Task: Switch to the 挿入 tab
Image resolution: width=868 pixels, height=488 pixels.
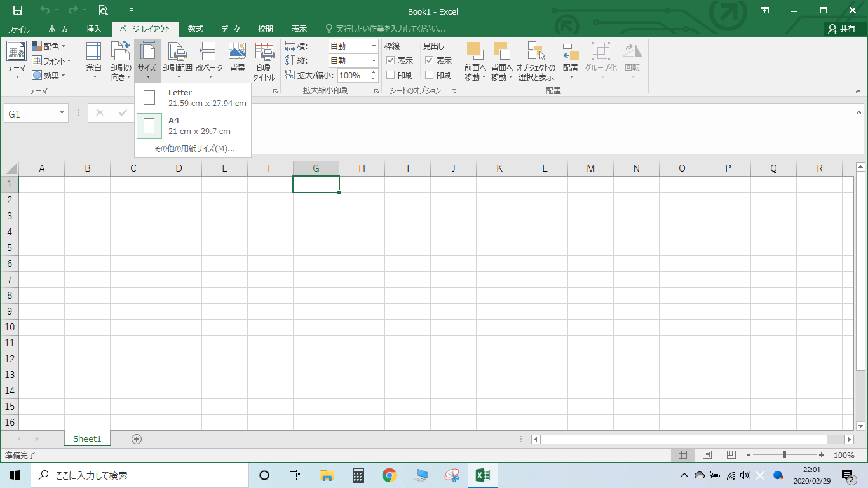Action: point(94,29)
